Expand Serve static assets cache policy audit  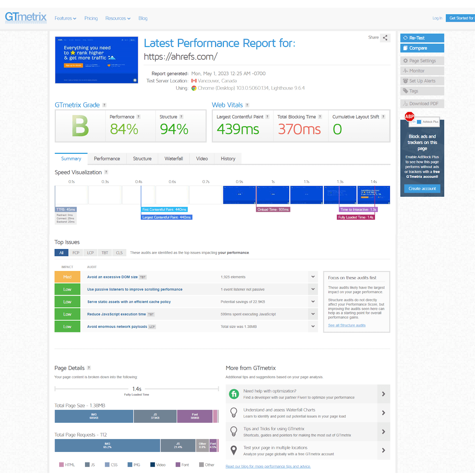(313, 302)
